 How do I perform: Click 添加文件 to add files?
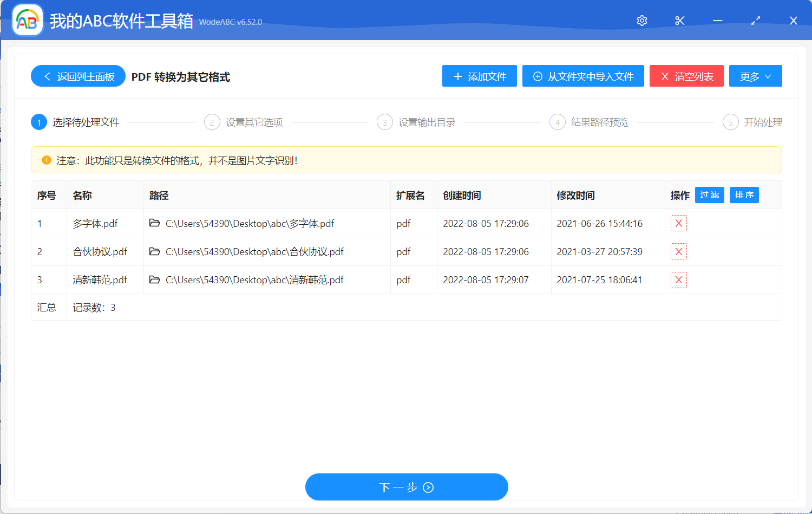479,76
